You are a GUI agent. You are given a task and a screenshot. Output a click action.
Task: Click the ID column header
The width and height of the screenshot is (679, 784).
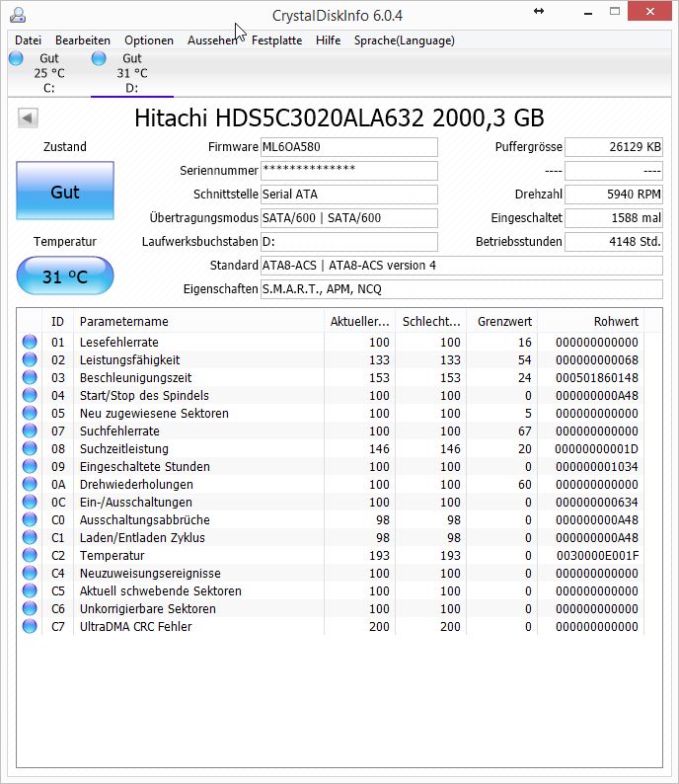[x=57, y=322]
